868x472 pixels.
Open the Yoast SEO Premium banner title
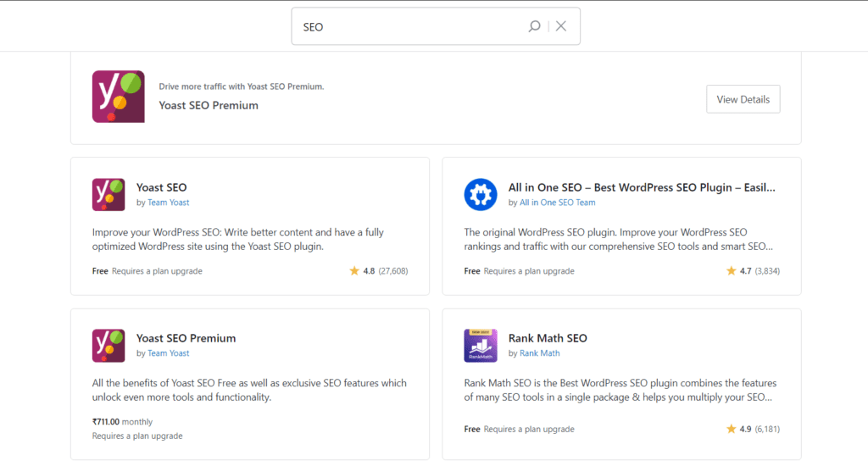(x=209, y=105)
